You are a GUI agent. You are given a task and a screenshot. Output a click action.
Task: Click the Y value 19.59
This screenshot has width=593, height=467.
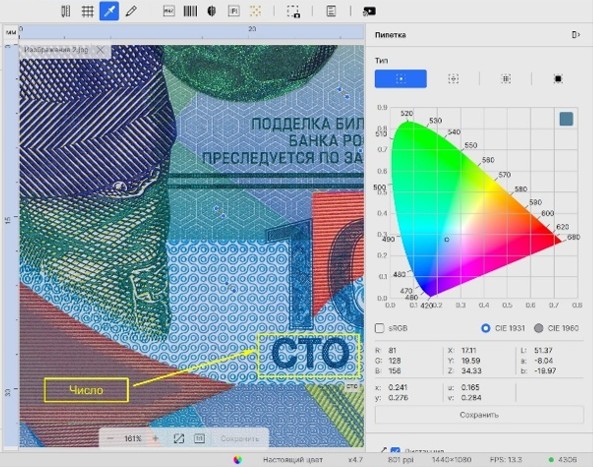click(x=470, y=361)
